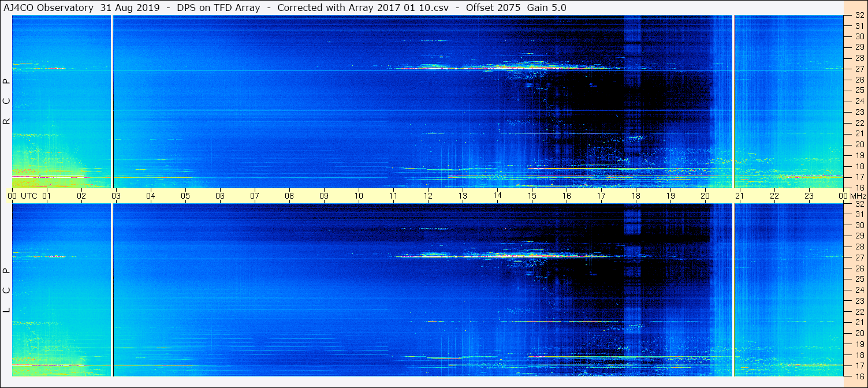Click 24 MHz label of the RCP panel
This screenshot has height=388, width=868.
click(859, 101)
